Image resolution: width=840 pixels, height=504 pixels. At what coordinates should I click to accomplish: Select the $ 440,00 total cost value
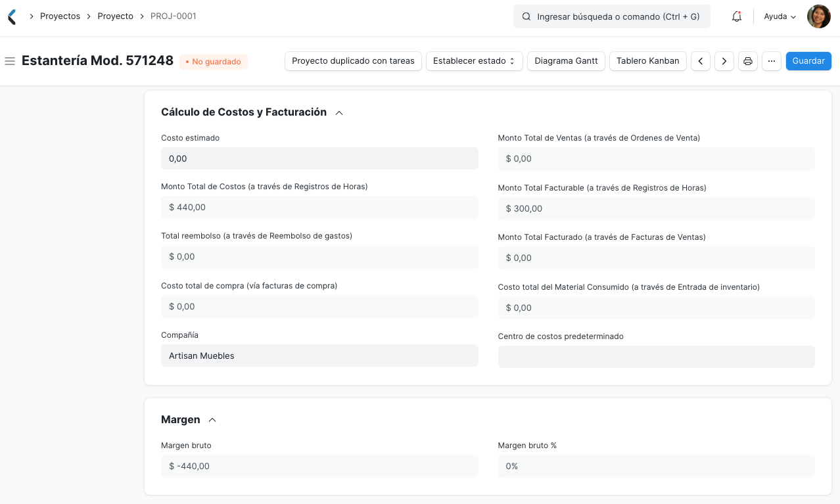[x=187, y=207]
